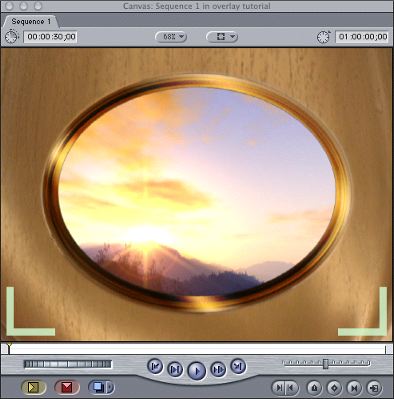Screen dimensions: 394x399
Task: Expand the arrow beside the Replace button
Action: tap(110, 387)
